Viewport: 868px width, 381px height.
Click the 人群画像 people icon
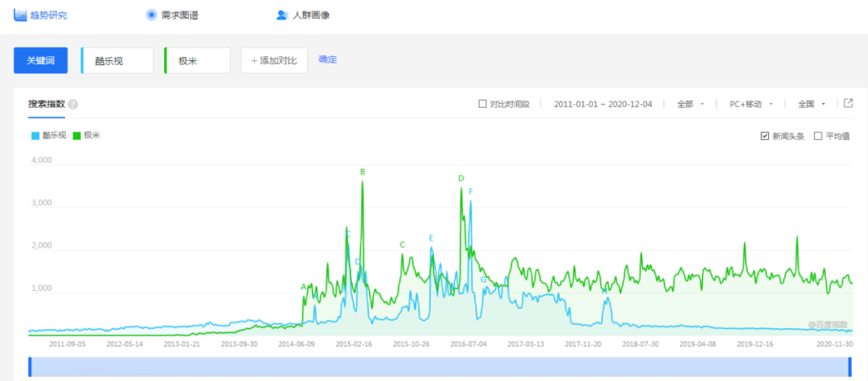click(x=282, y=15)
